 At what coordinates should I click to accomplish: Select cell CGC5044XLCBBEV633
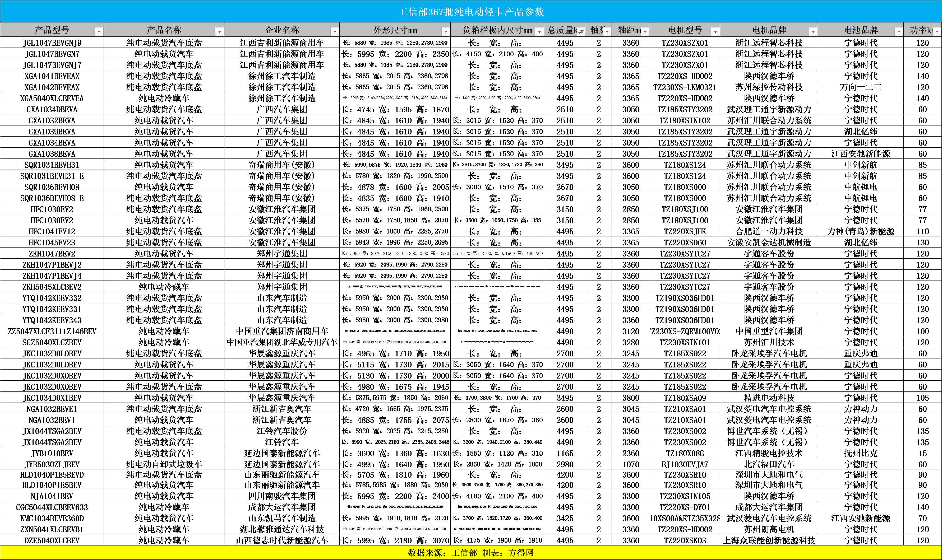52,507
